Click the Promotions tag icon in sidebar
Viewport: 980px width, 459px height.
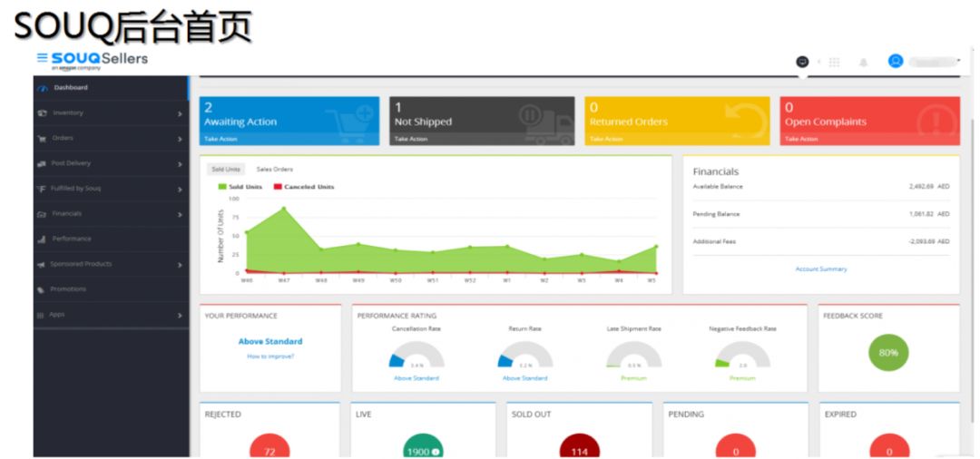click(41, 289)
